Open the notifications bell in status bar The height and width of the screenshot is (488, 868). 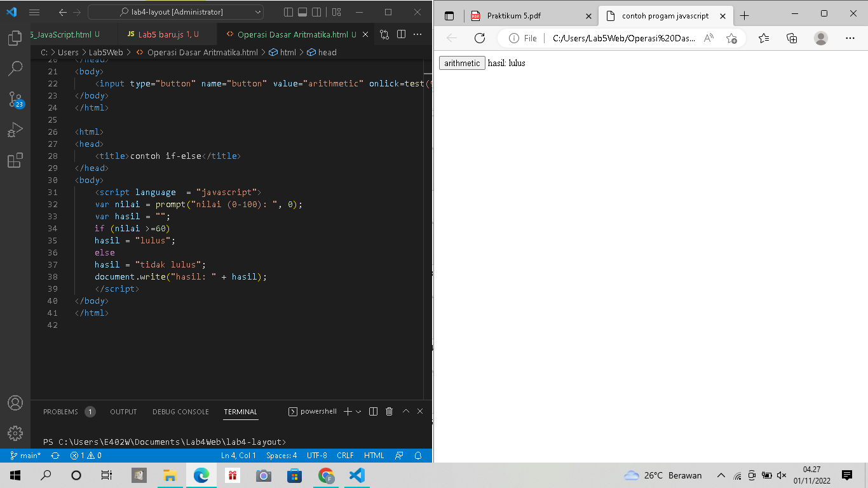tap(418, 456)
